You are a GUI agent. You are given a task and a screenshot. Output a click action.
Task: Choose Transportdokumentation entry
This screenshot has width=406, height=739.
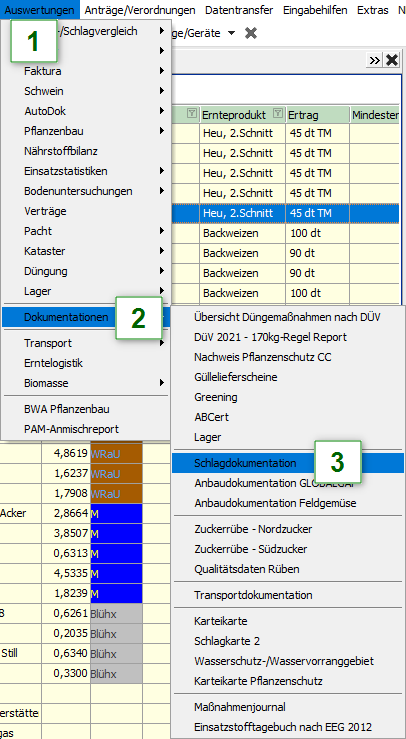coord(288,595)
